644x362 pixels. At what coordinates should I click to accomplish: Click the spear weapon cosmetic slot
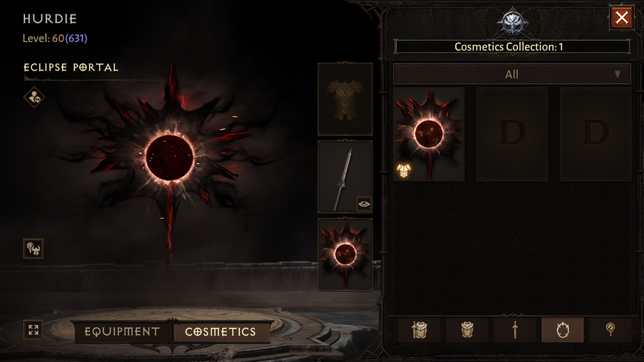coord(345,177)
